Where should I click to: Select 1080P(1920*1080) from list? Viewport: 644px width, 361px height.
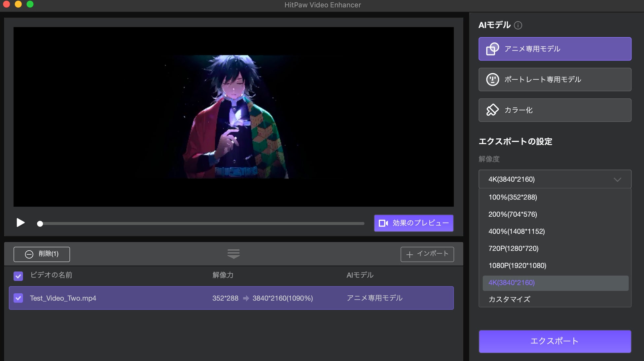(517, 266)
